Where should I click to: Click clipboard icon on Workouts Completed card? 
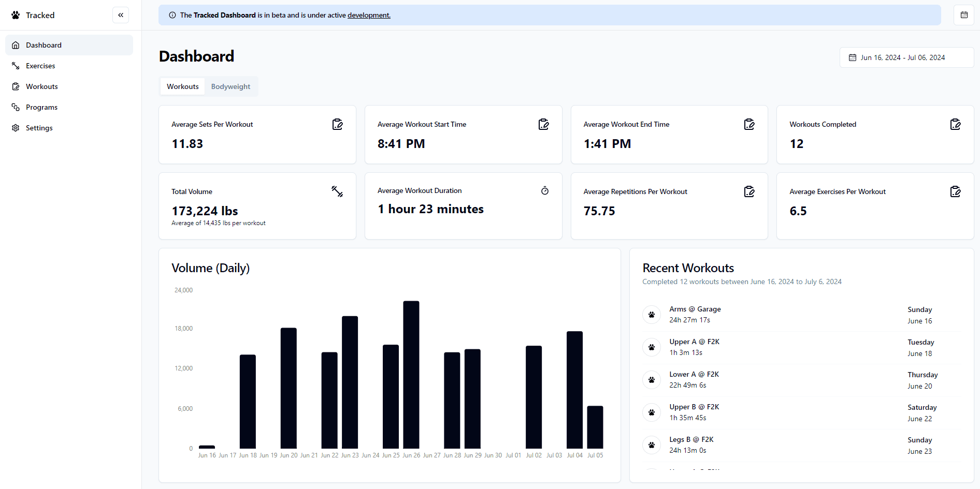tap(956, 124)
